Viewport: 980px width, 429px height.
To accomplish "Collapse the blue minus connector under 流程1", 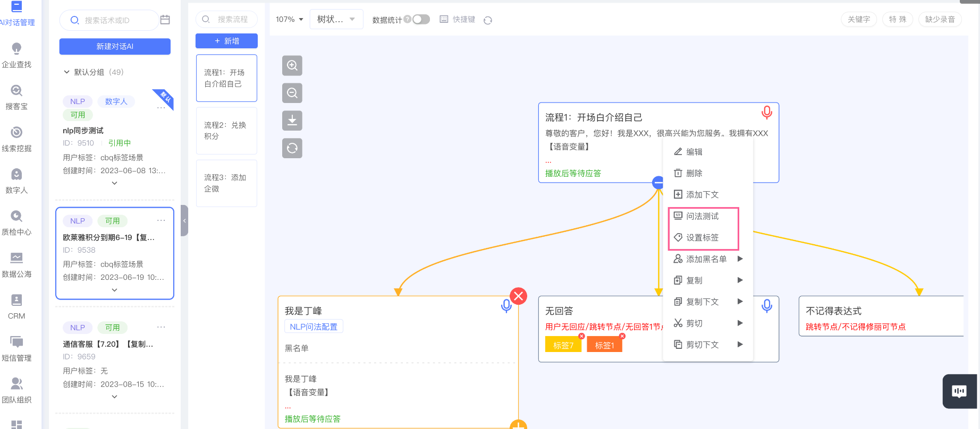I will [x=658, y=183].
